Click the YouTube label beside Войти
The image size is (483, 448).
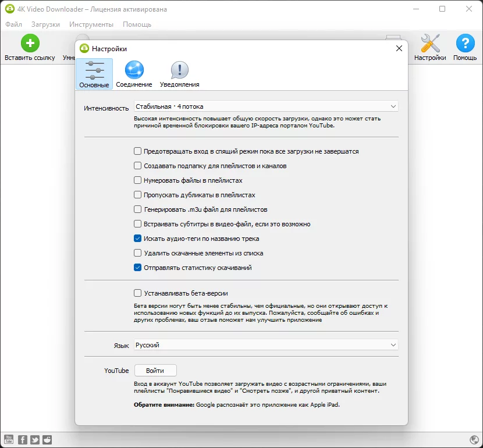pos(116,371)
